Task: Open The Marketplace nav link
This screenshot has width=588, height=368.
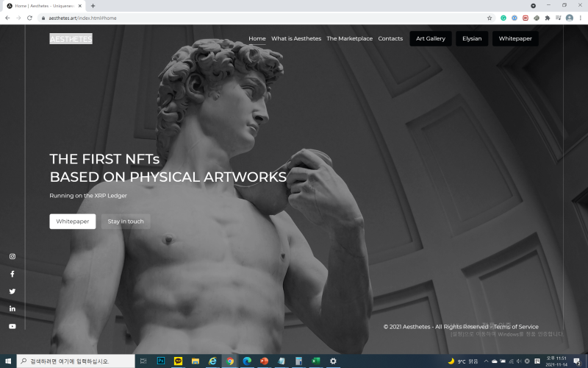Action: tap(350, 38)
